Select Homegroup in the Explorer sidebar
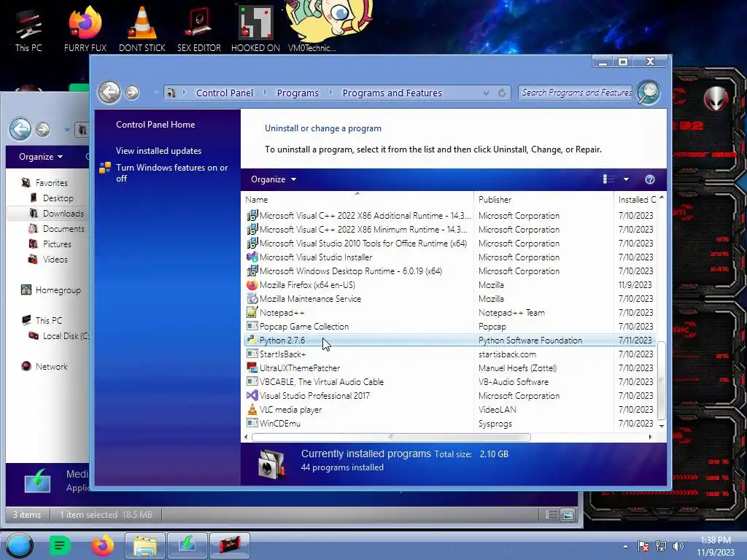This screenshot has height=560, width=747. [x=58, y=290]
